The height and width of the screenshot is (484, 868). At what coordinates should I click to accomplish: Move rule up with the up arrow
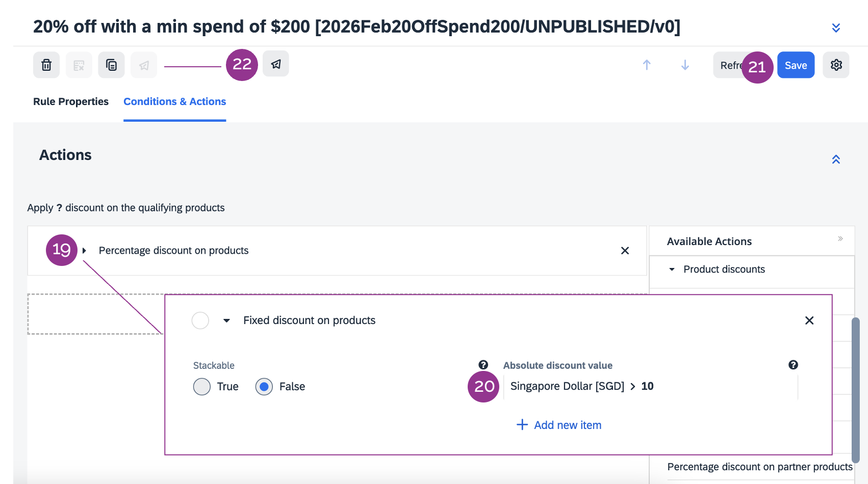647,65
